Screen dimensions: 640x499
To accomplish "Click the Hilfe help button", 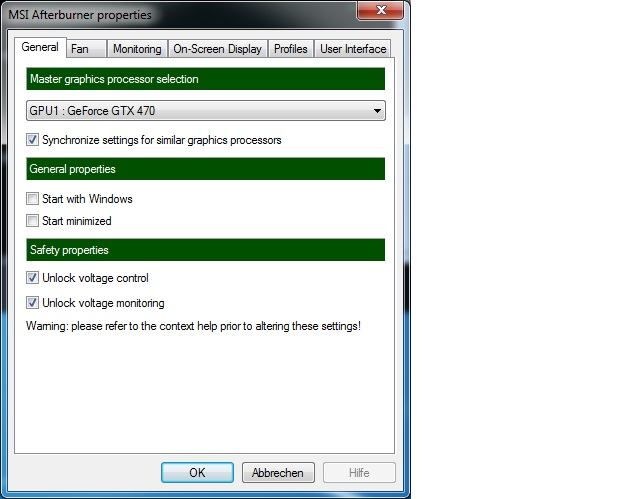I will [x=359, y=472].
